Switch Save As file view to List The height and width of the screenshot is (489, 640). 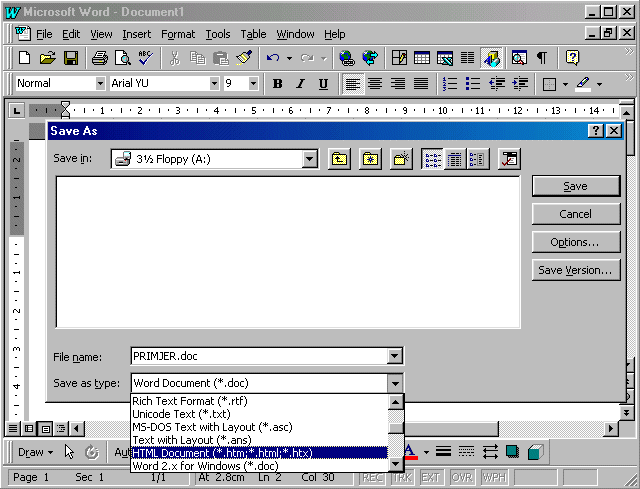click(432, 159)
